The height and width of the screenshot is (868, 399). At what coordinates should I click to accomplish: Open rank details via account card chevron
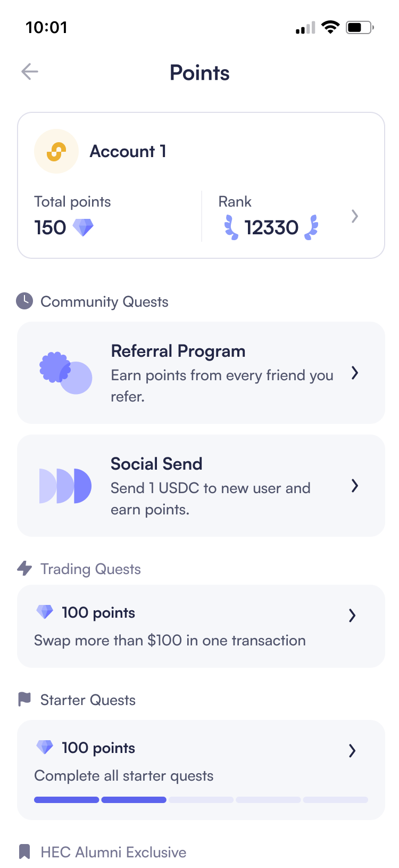[x=355, y=216]
